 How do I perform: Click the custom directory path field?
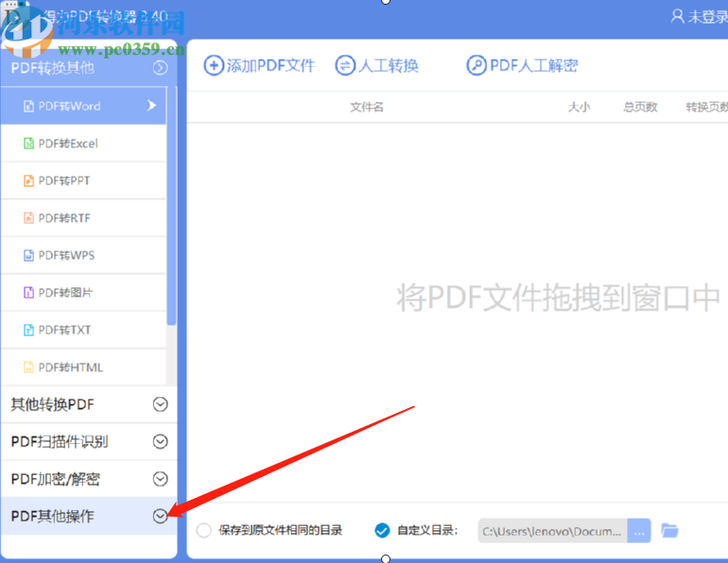click(x=552, y=531)
